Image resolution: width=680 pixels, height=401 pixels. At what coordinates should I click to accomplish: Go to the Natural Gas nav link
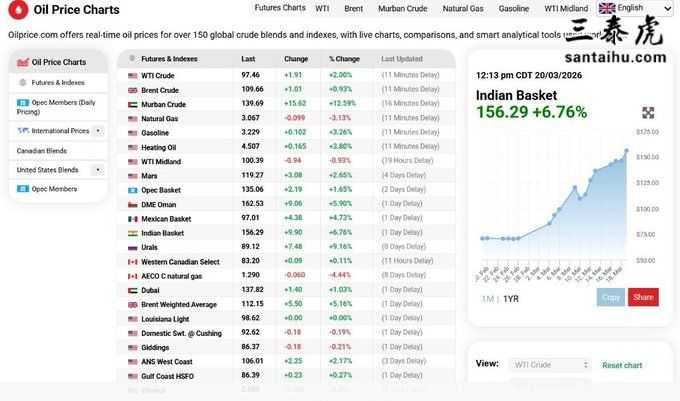click(x=463, y=8)
